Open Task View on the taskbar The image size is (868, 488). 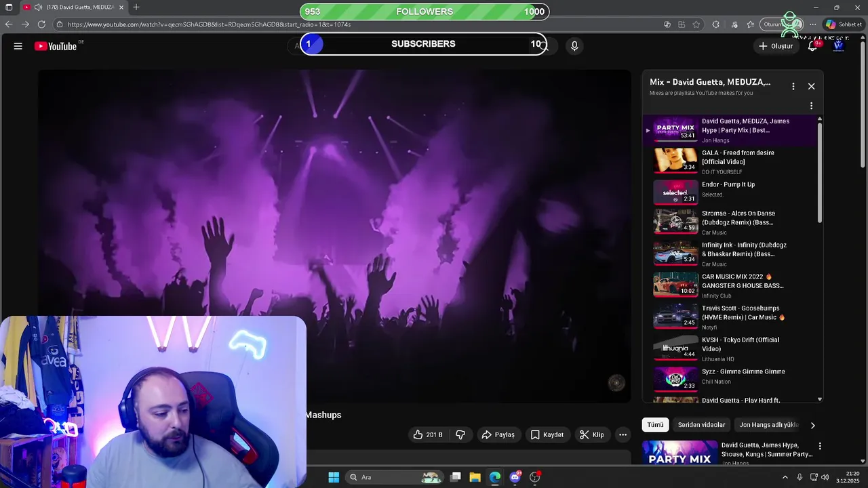tap(456, 477)
